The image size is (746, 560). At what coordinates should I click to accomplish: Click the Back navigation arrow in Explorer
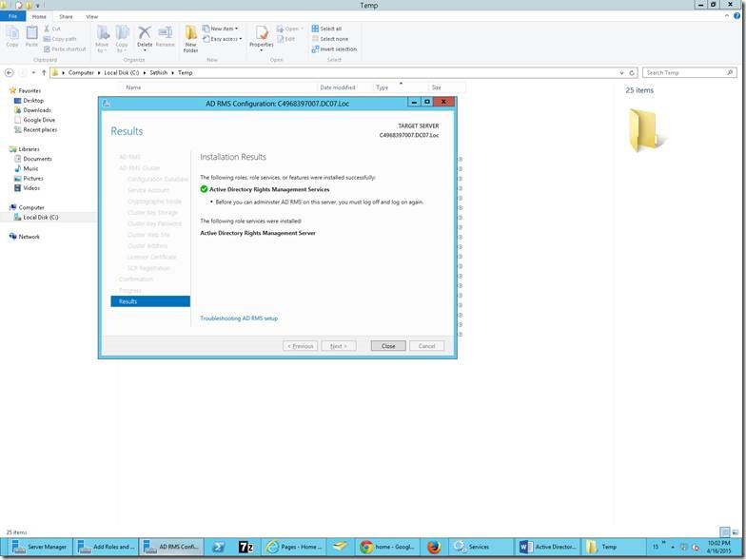click(10, 72)
